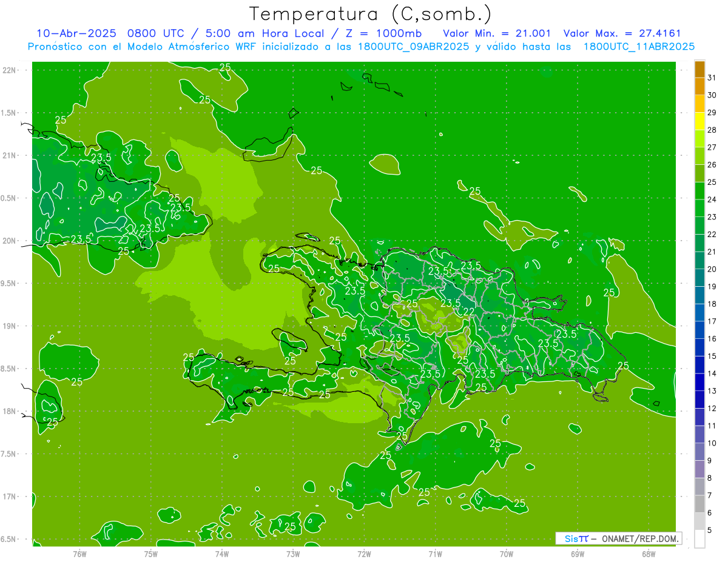Screen dimensions: 728x562
Task: Click the "70W" longitude axis label
Action: pos(507,554)
